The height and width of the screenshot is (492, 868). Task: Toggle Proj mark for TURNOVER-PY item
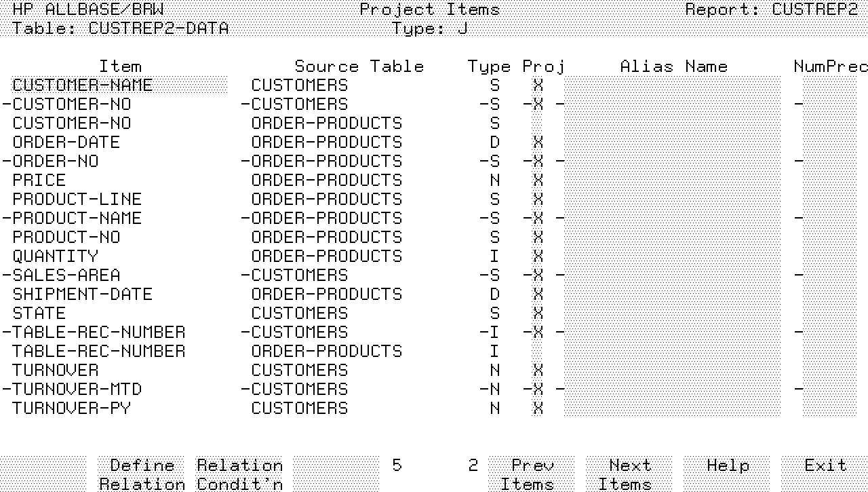click(538, 409)
